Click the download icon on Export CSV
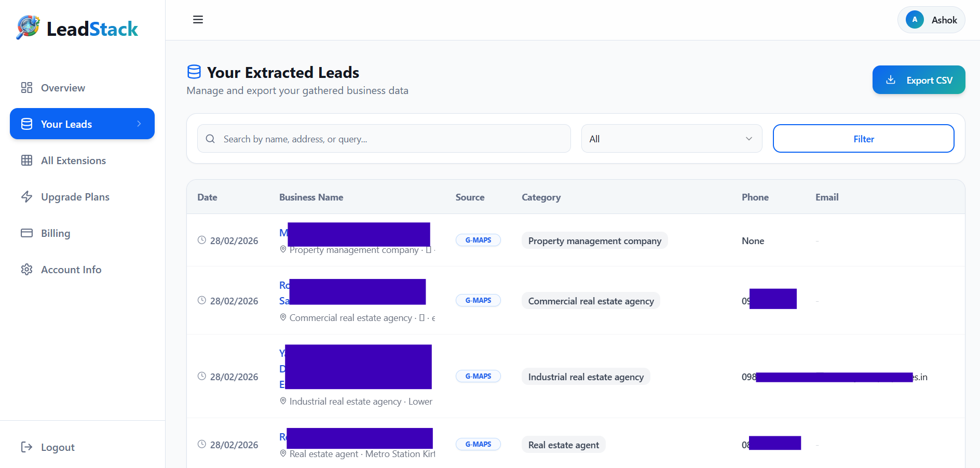This screenshot has width=980, height=468. click(x=891, y=79)
